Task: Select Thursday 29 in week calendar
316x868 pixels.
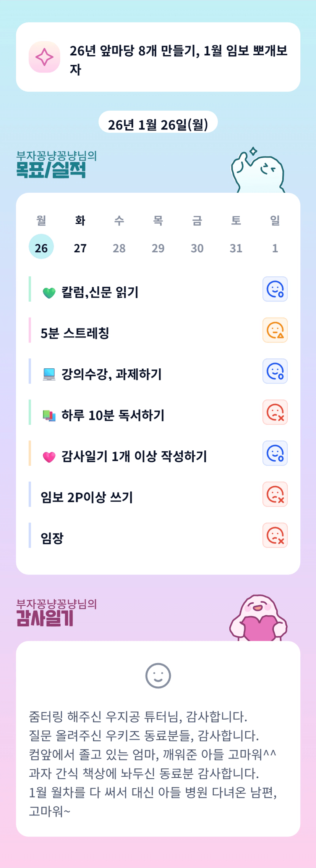Action: click(x=158, y=247)
